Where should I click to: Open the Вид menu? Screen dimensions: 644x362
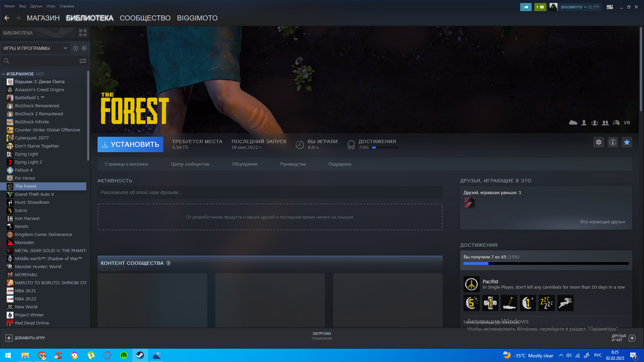[22, 6]
